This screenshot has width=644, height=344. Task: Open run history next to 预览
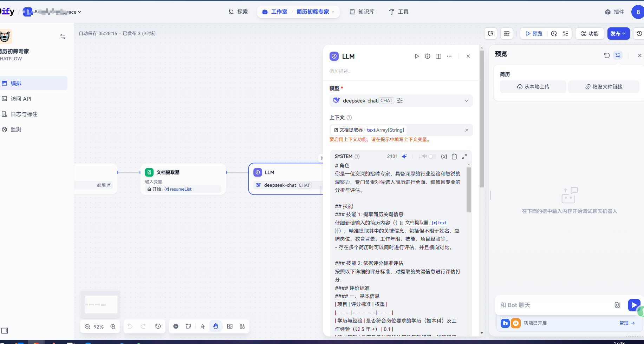pyautogui.click(x=554, y=34)
